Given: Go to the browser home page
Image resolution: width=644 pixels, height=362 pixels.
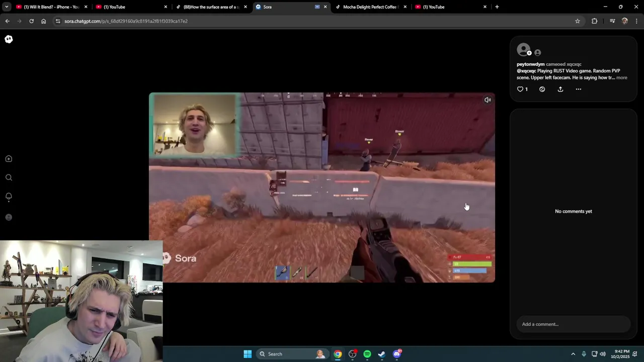Looking at the screenshot, I should tap(44, 21).
